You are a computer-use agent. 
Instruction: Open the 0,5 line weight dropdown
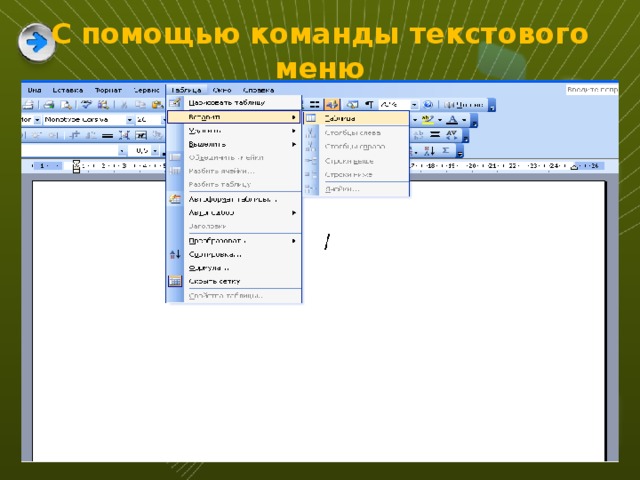coord(155,151)
